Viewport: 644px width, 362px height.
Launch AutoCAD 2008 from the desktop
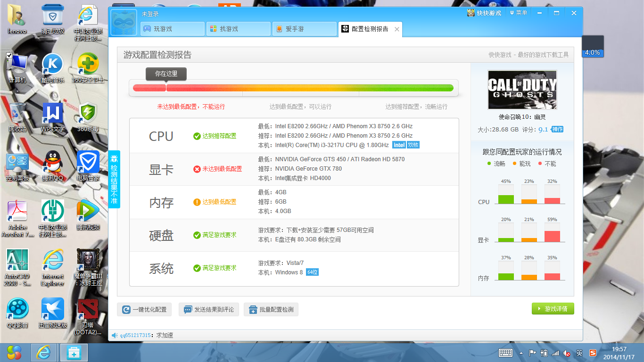tap(17, 267)
